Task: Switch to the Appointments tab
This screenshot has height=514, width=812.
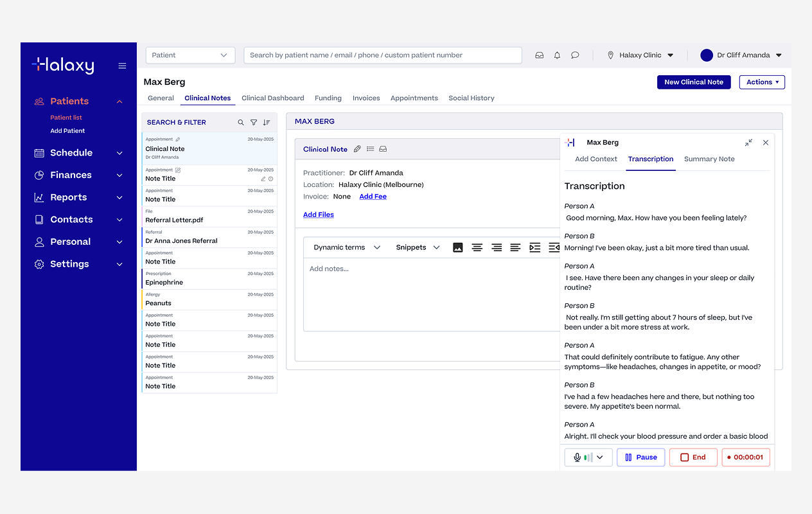Action: pos(414,98)
